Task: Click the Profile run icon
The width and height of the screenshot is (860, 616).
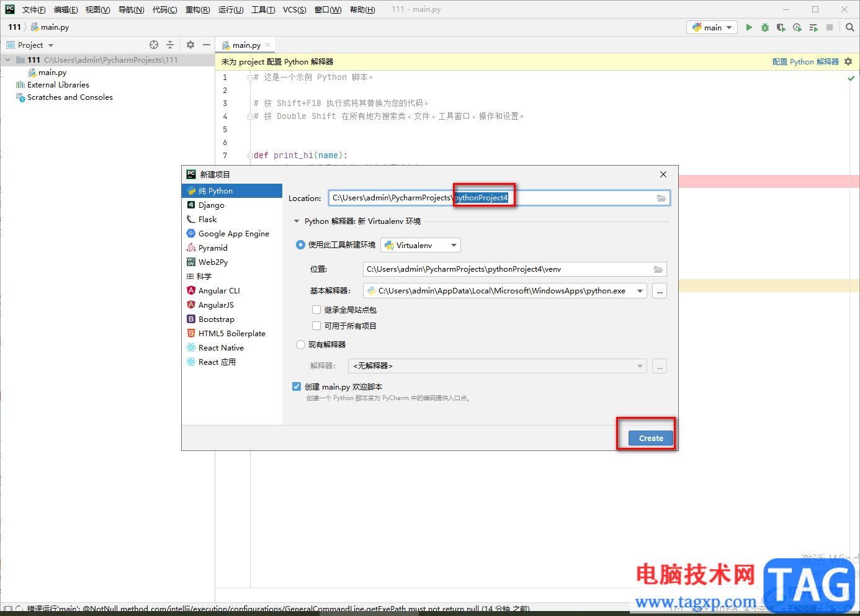Action: [x=797, y=27]
